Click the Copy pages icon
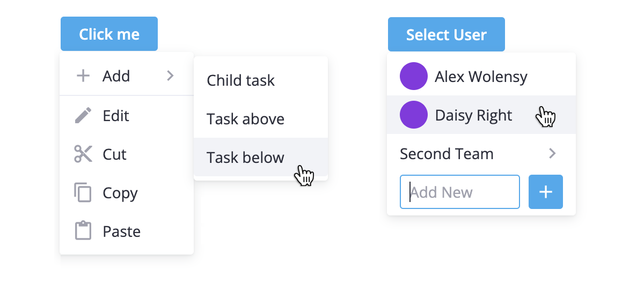 (83, 192)
